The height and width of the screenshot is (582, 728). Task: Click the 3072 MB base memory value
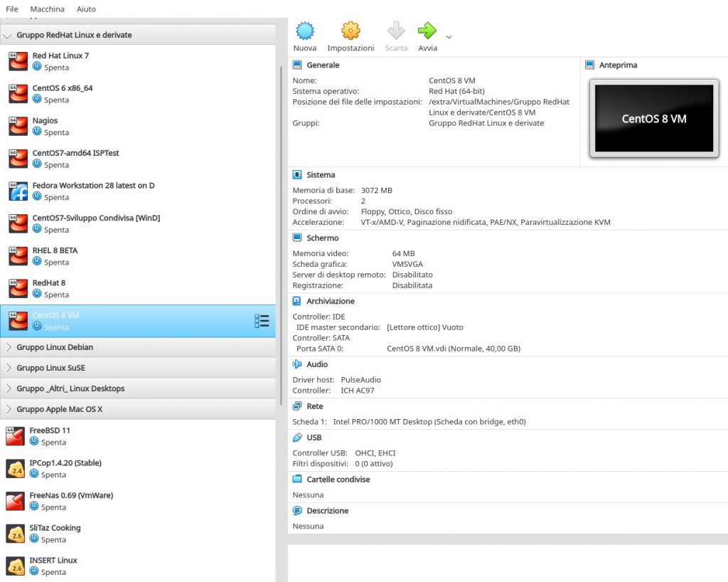pyautogui.click(x=377, y=191)
